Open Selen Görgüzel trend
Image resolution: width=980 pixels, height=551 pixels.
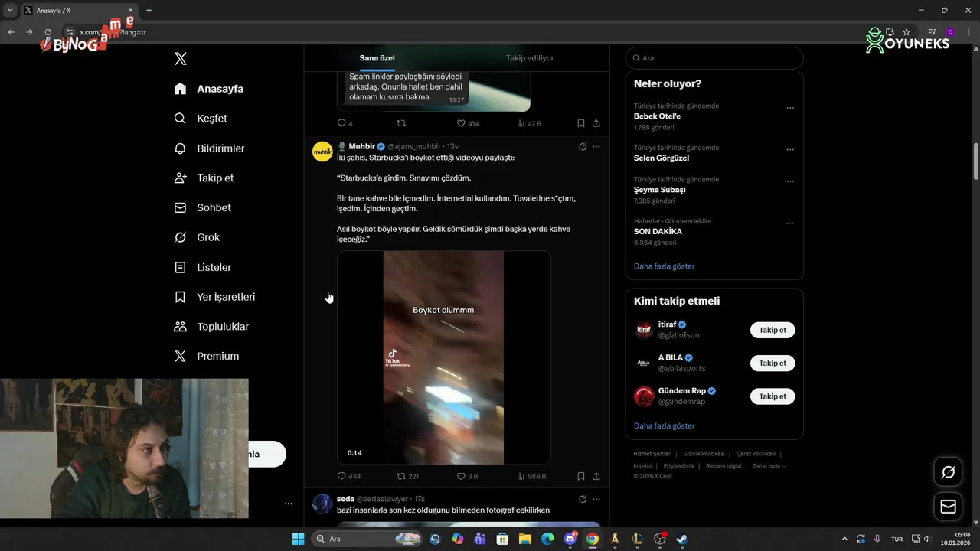click(661, 158)
